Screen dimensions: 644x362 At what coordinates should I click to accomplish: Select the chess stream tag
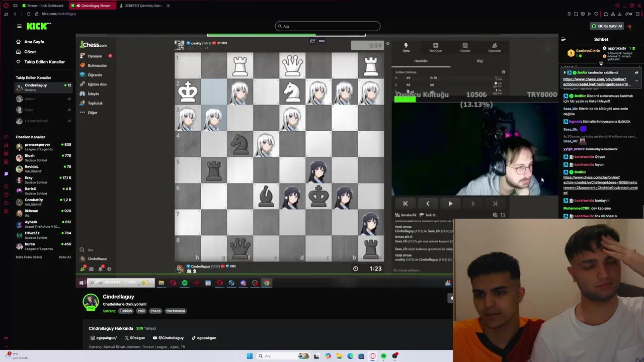click(x=155, y=311)
